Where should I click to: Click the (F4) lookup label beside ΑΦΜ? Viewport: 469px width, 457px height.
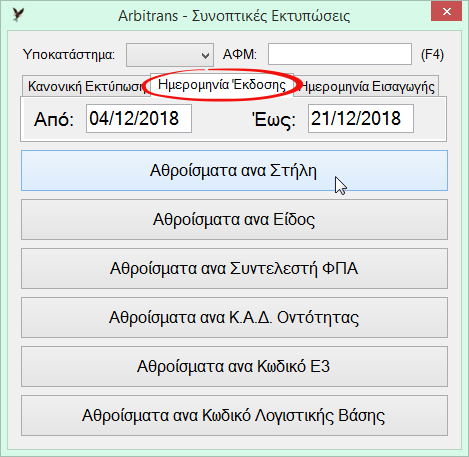point(432,54)
